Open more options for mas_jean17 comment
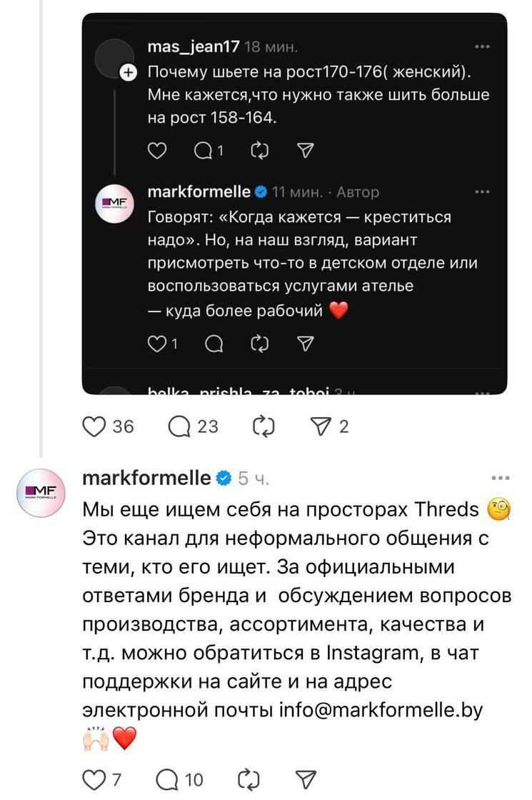 pos(482,47)
